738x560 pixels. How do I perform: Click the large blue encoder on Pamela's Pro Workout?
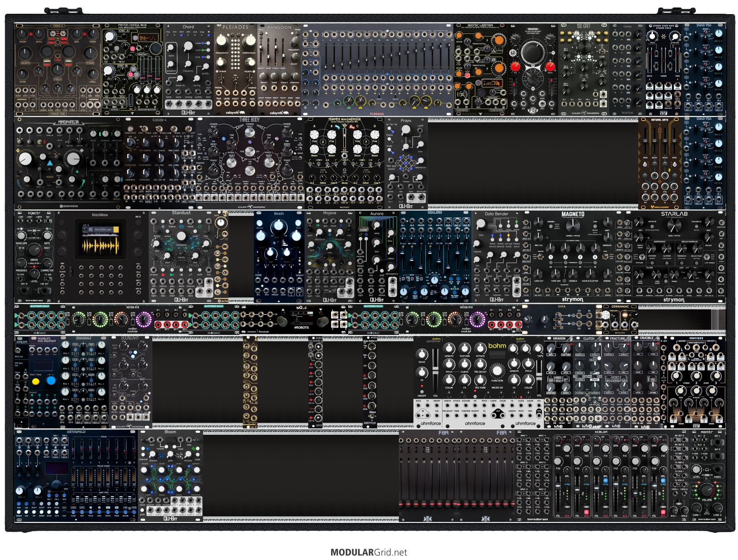click(x=51, y=381)
